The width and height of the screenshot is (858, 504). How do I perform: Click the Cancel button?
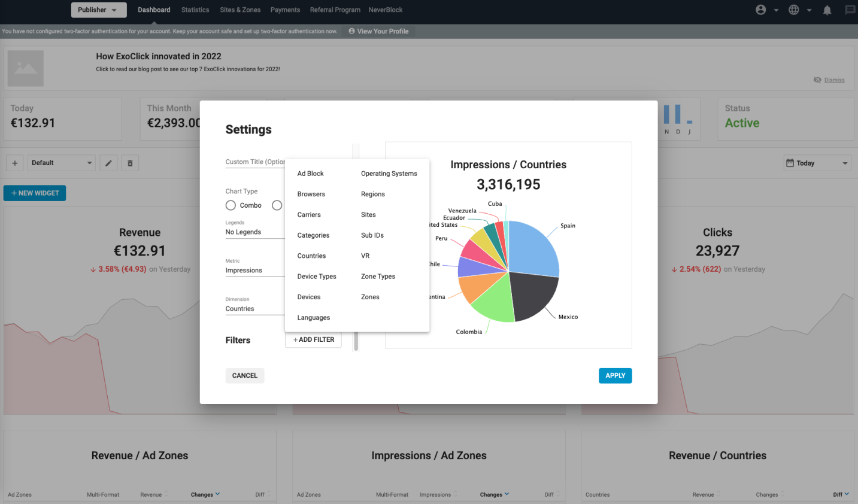244,376
